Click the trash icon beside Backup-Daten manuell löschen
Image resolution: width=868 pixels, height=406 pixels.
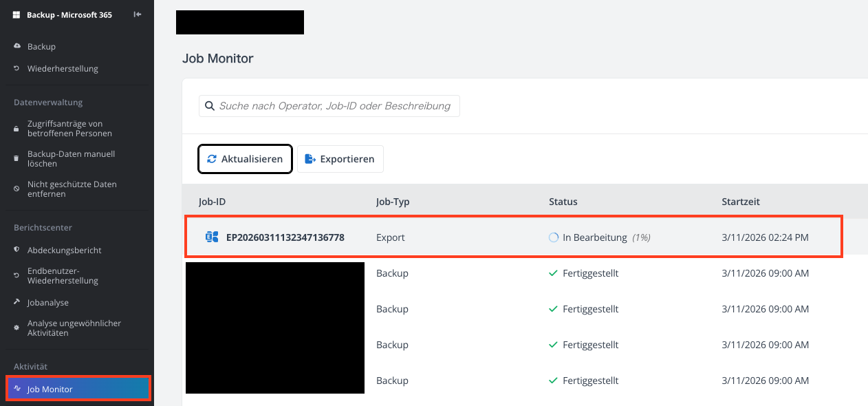pos(17,159)
